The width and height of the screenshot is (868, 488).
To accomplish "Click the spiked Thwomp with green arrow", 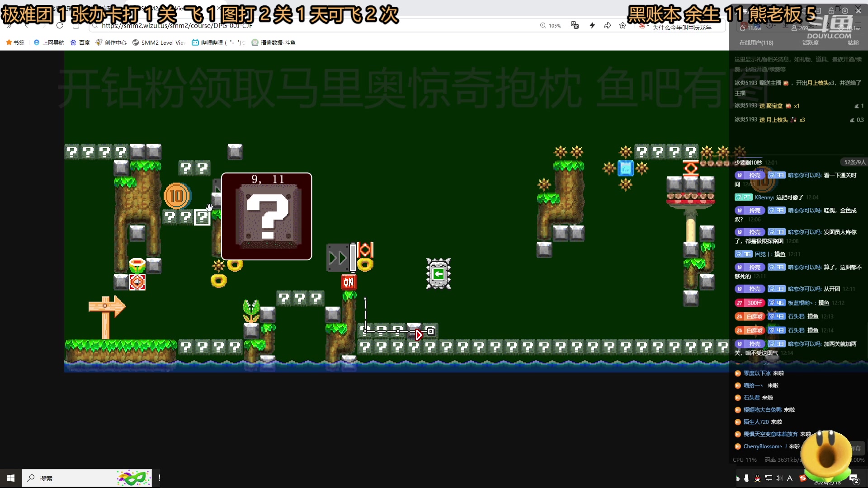I will [438, 273].
